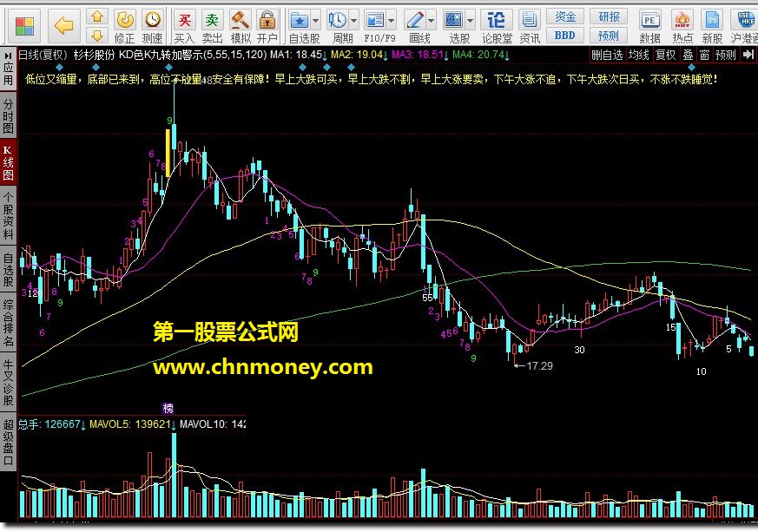Open the 超级盘口 super quote tab
Screen dimensions: 758x532
point(8,442)
